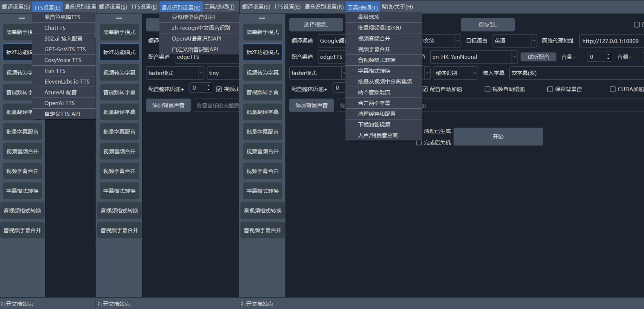The image size is (644, 309).
Task: Uncheck the 配音自动加速 checkbox
Action: [x=425, y=89]
